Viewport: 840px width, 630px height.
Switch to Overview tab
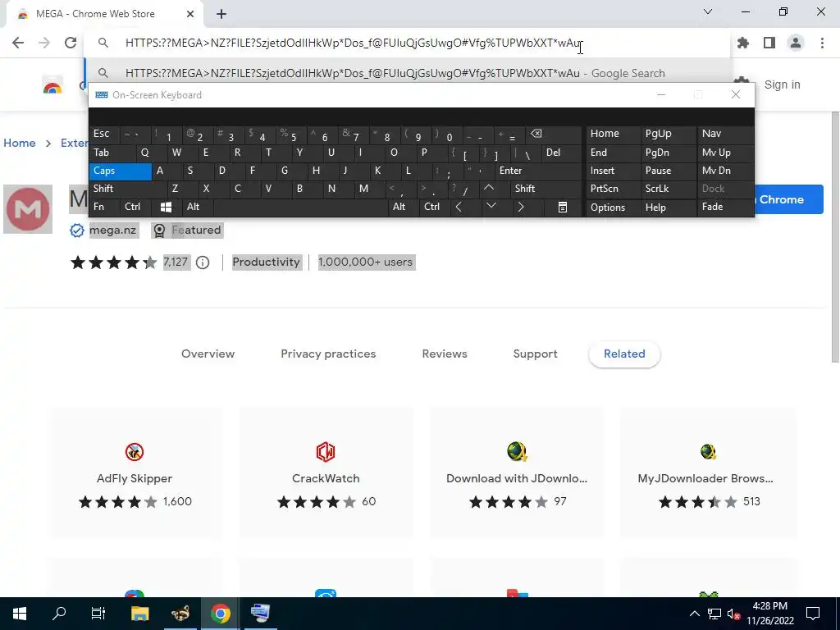[x=208, y=354]
